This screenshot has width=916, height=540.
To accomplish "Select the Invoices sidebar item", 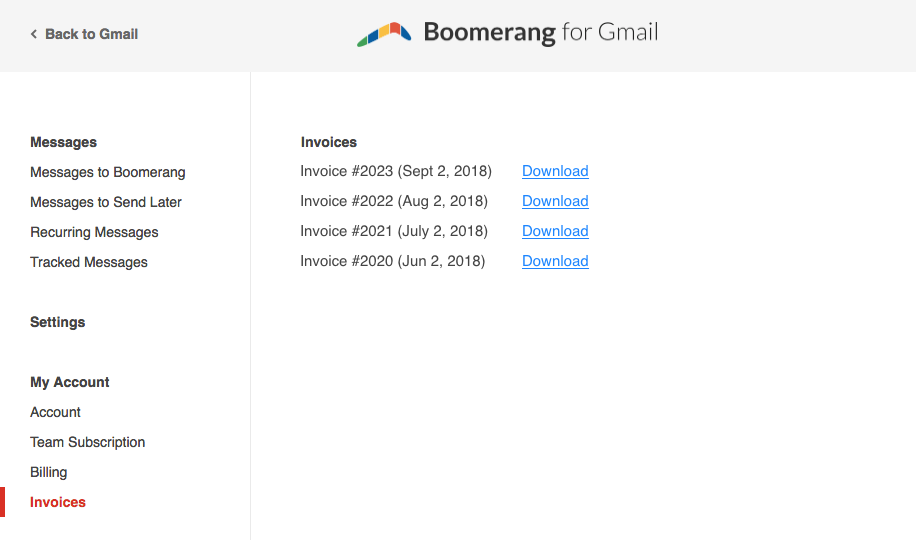I will 58,502.
